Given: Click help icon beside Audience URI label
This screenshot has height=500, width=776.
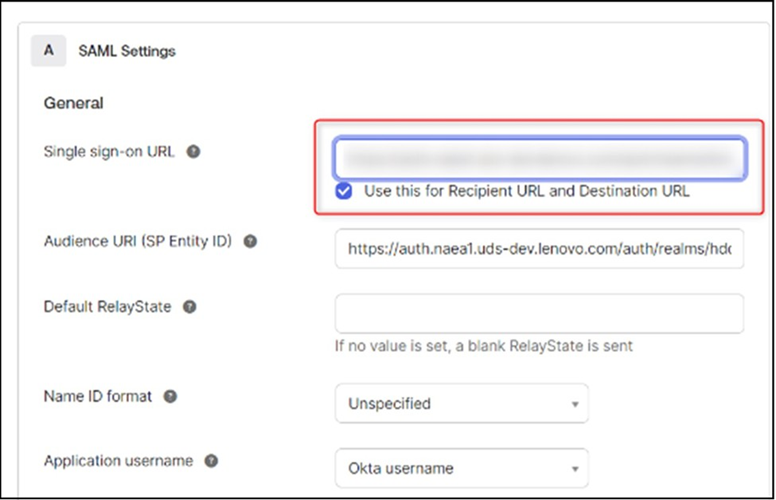Looking at the screenshot, I should (x=250, y=242).
